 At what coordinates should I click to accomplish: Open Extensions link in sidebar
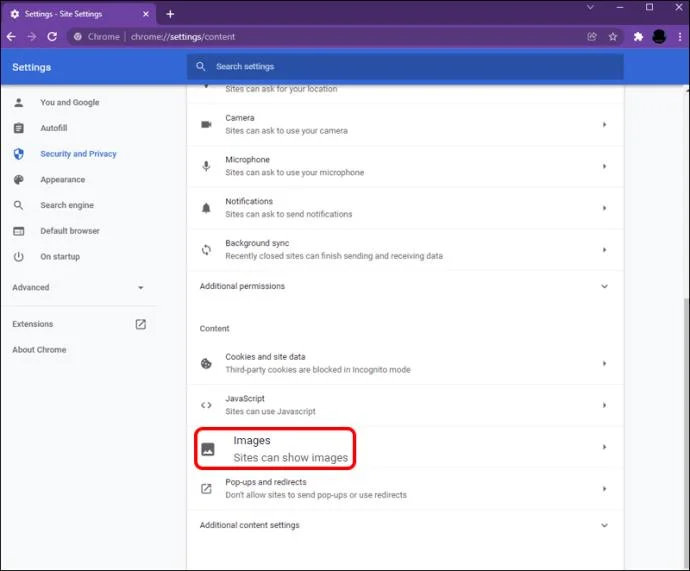tap(33, 324)
